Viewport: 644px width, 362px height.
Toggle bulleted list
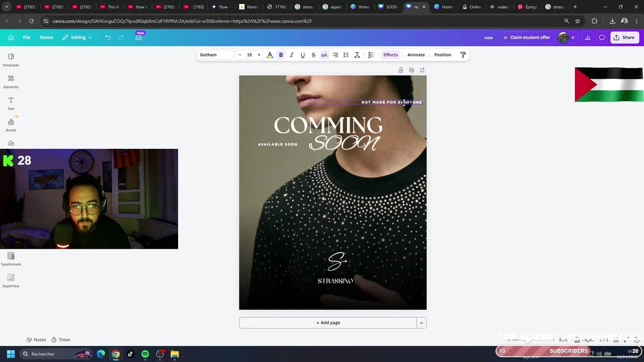click(x=346, y=55)
